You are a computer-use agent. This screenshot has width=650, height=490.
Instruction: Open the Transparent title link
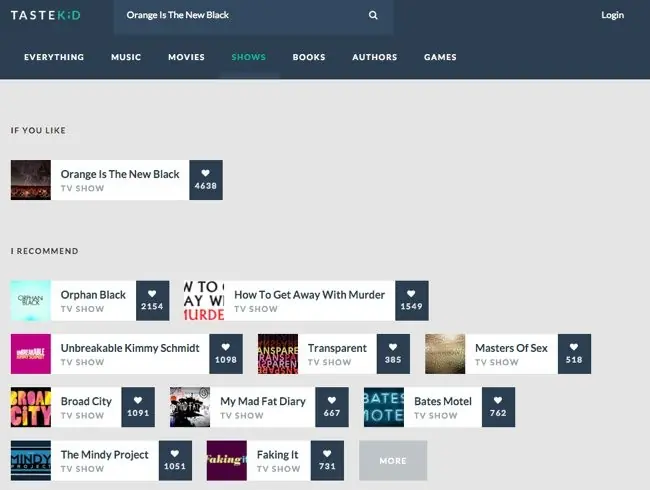tap(337, 348)
